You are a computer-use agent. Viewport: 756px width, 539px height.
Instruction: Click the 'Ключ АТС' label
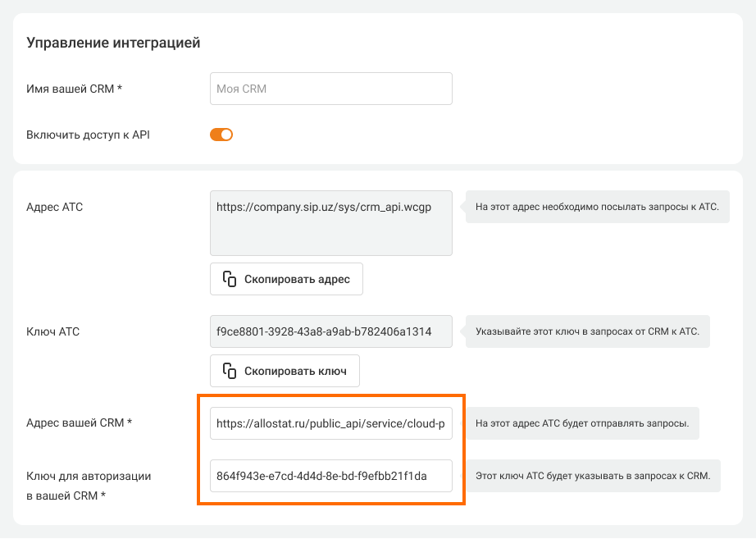(x=53, y=332)
